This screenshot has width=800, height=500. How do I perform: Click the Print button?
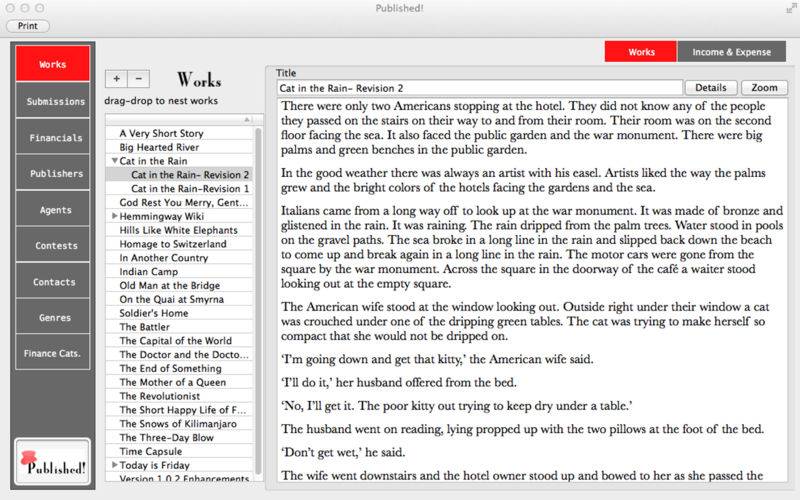coord(28,26)
